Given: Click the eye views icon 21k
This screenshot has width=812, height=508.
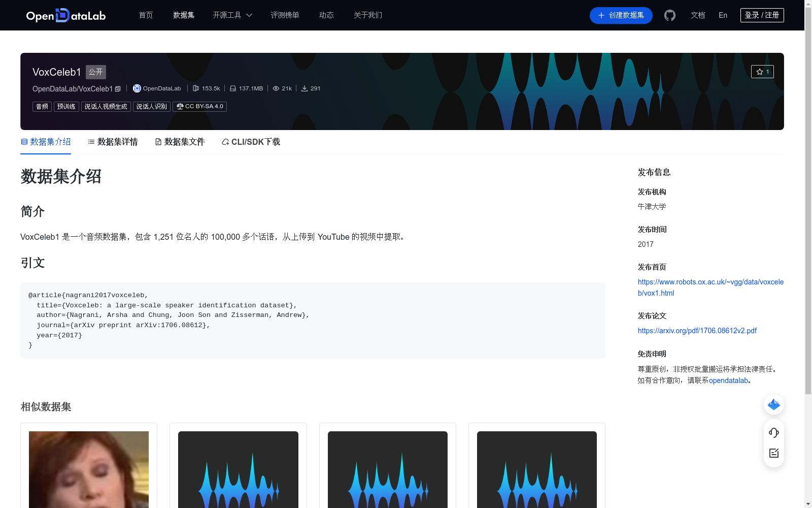Looking at the screenshot, I should coord(276,88).
